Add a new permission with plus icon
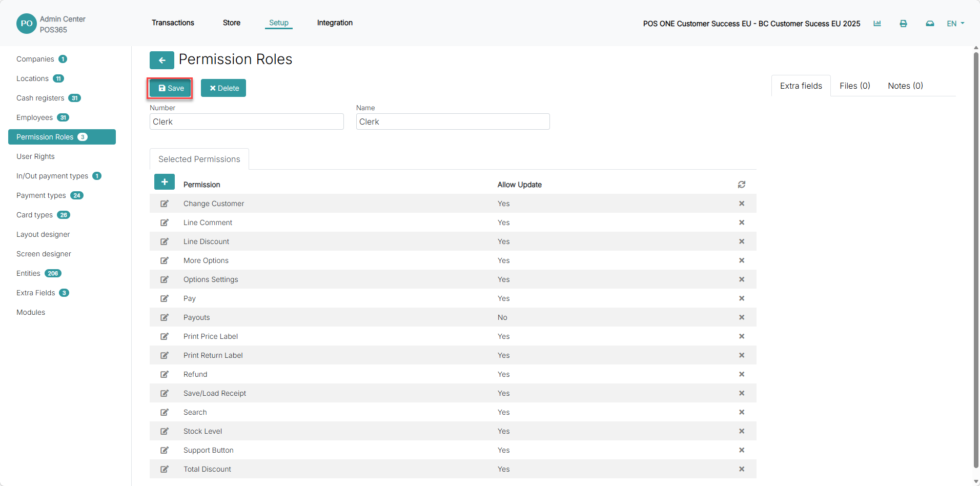Screen dimensions: 980x486 pyautogui.click(x=165, y=182)
